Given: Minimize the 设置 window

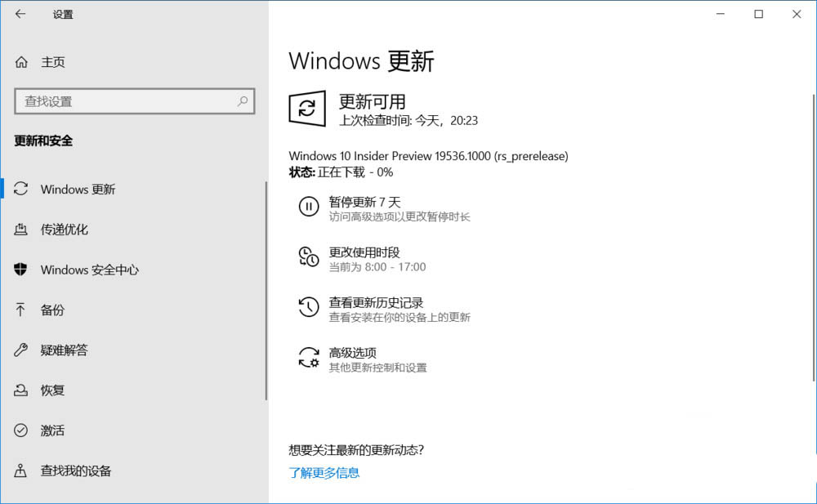Looking at the screenshot, I should point(720,14).
